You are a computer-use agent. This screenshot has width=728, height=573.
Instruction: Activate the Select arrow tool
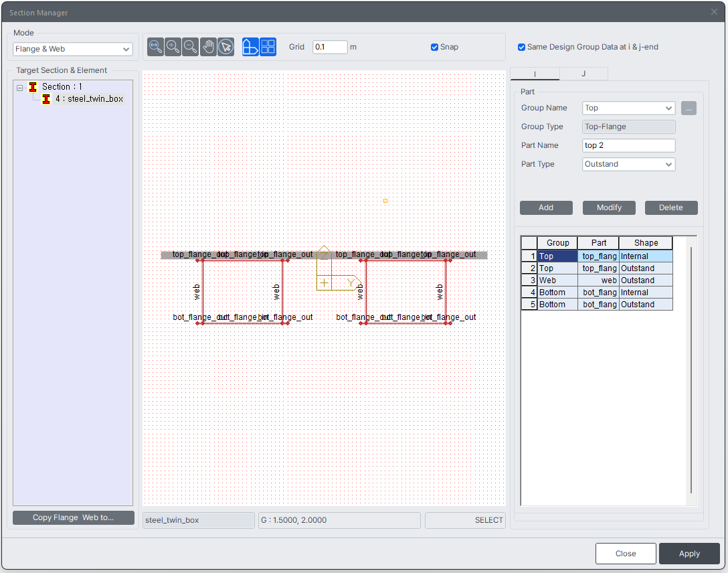(226, 47)
